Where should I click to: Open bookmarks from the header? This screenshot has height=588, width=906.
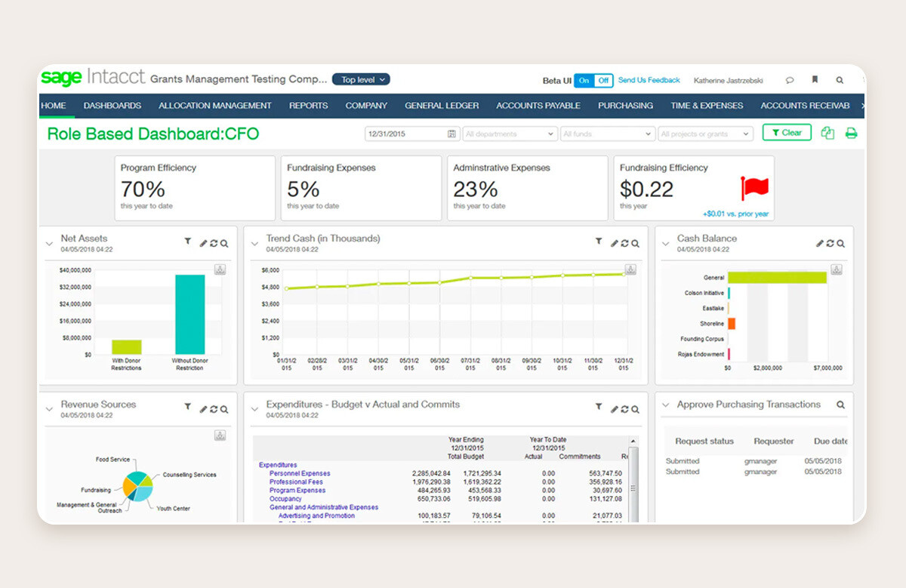(815, 79)
